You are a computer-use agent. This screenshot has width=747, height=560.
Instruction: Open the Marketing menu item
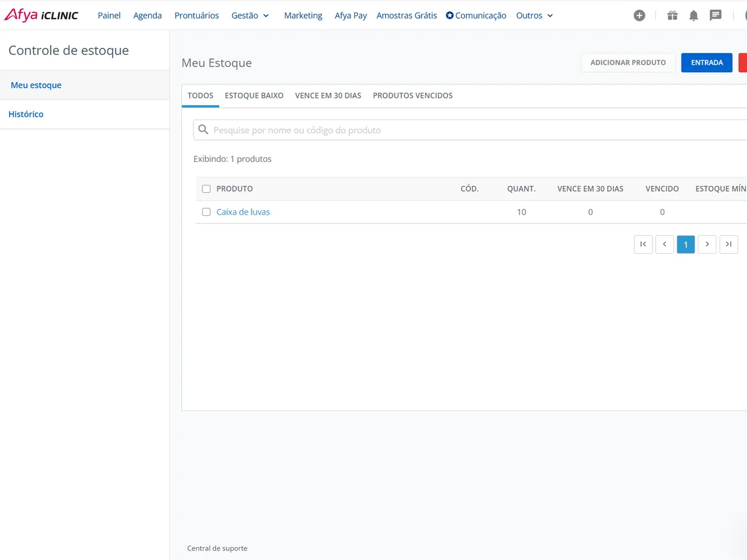pos(303,16)
